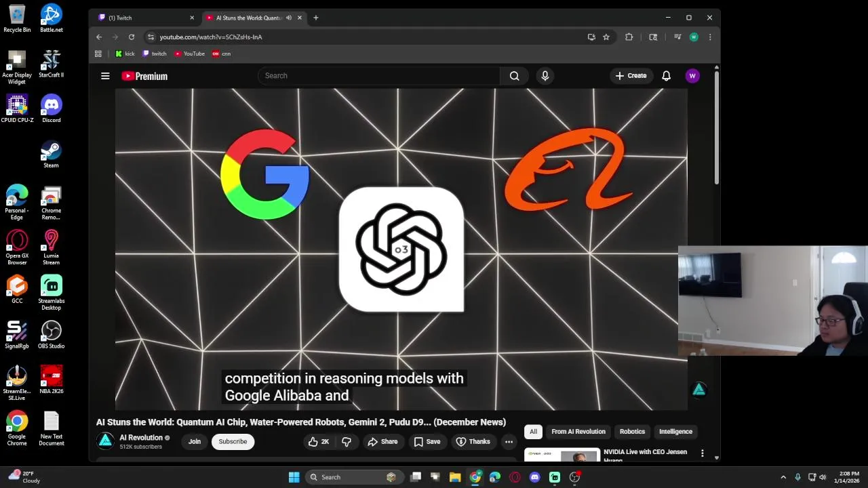Viewport: 868px width, 488px height.
Task: Open more actions ellipsis under video
Action: tap(509, 441)
